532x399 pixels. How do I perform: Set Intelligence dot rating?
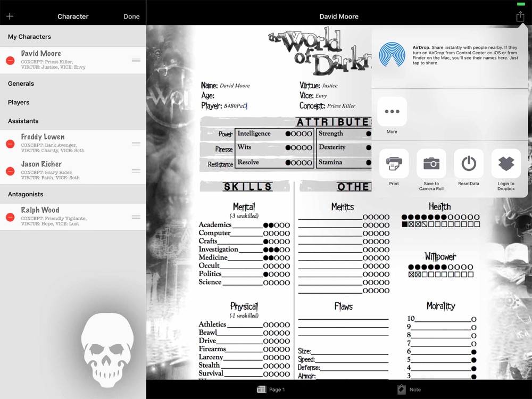coord(298,134)
